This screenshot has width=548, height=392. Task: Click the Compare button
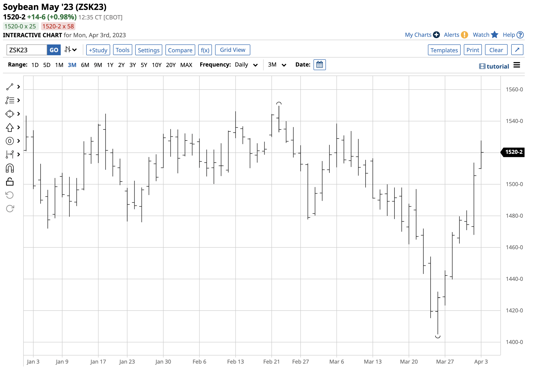pos(180,50)
